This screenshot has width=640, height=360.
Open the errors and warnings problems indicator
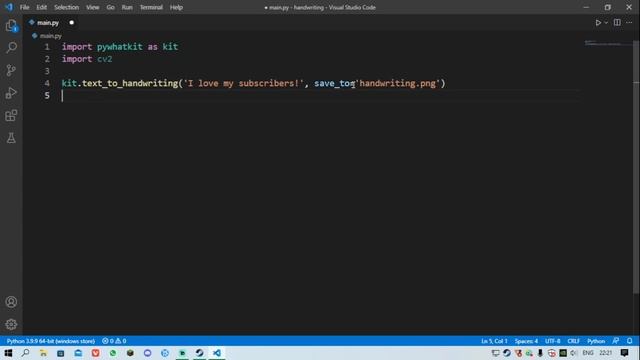pyautogui.click(x=114, y=341)
